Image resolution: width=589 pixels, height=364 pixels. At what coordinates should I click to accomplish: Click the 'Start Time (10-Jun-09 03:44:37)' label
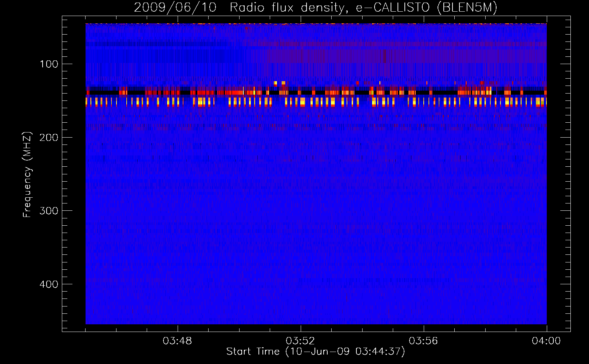[x=316, y=352]
